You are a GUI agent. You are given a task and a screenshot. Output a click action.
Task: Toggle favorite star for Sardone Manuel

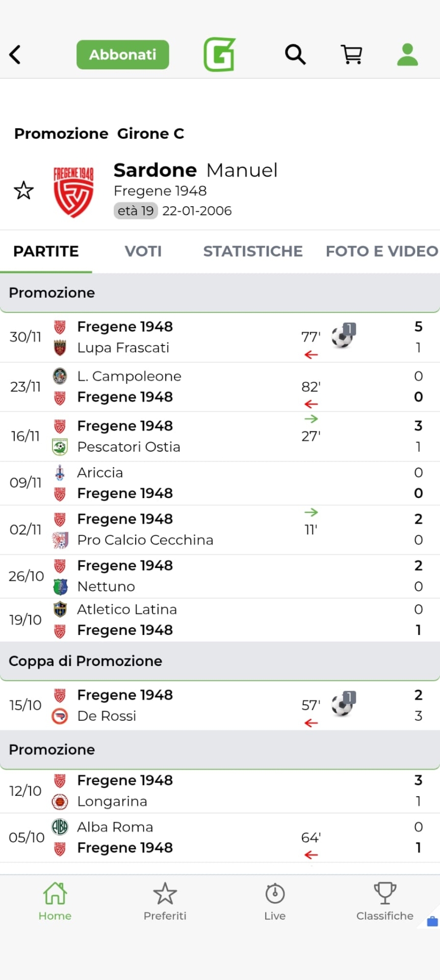click(23, 190)
